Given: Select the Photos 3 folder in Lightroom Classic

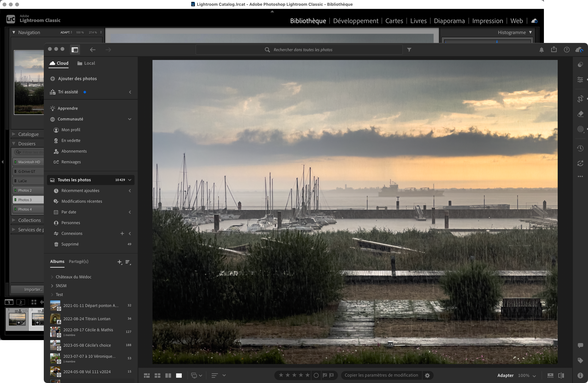Looking at the screenshot, I should click(x=28, y=200).
